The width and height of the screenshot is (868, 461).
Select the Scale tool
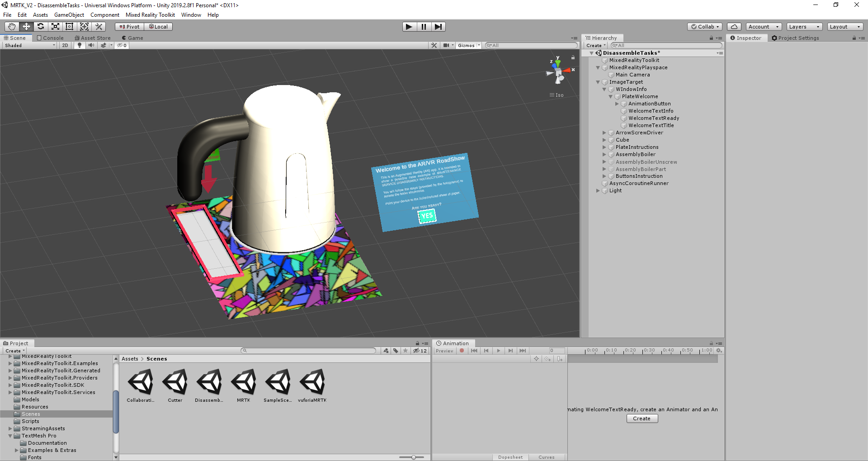click(x=55, y=27)
